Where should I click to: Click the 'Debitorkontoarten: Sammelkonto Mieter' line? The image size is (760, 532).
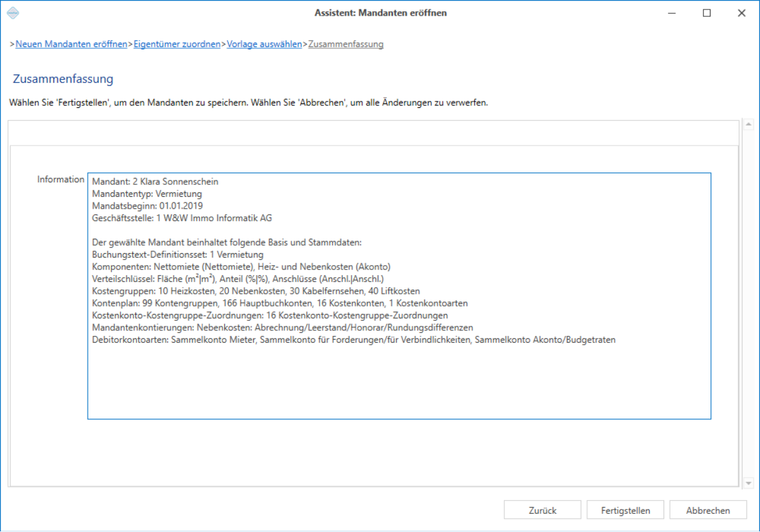pyautogui.click(x=354, y=340)
